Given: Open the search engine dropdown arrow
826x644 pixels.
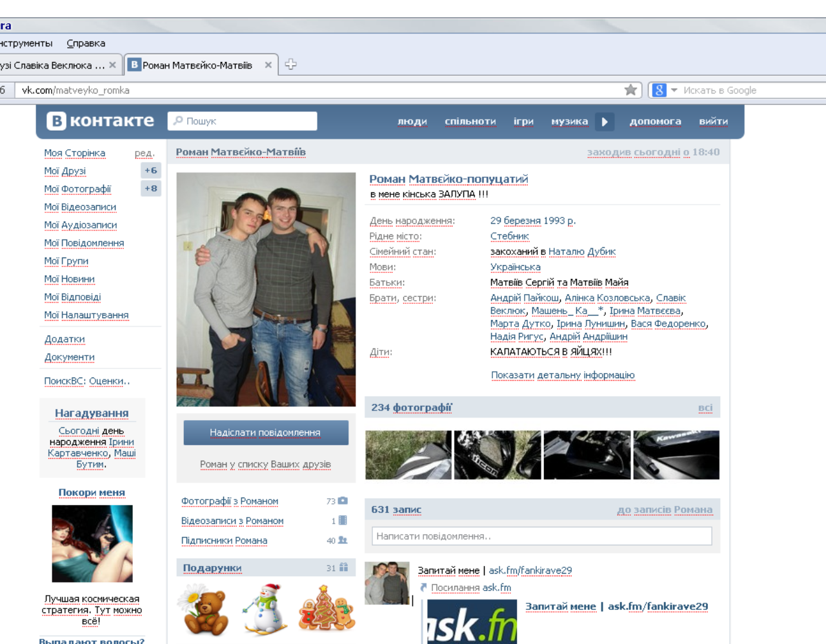Looking at the screenshot, I should pyautogui.click(x=674, y=90).
